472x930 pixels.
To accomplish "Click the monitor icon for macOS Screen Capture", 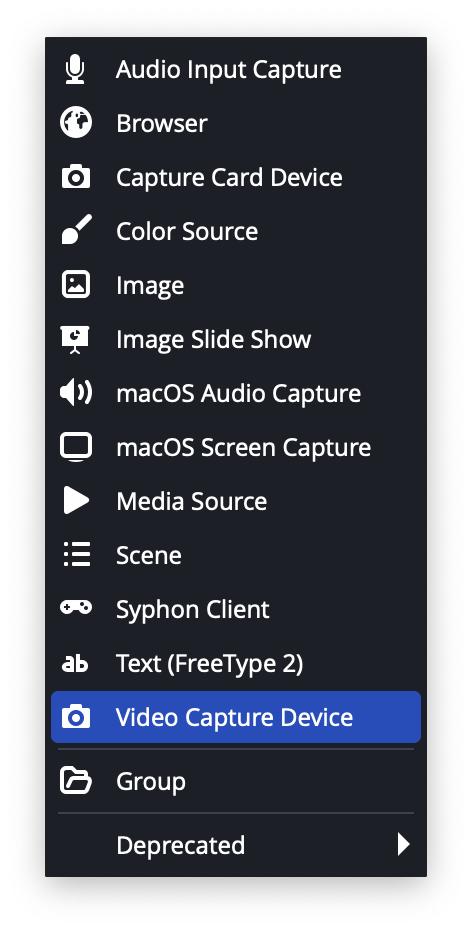I will (x=76, y=447).
